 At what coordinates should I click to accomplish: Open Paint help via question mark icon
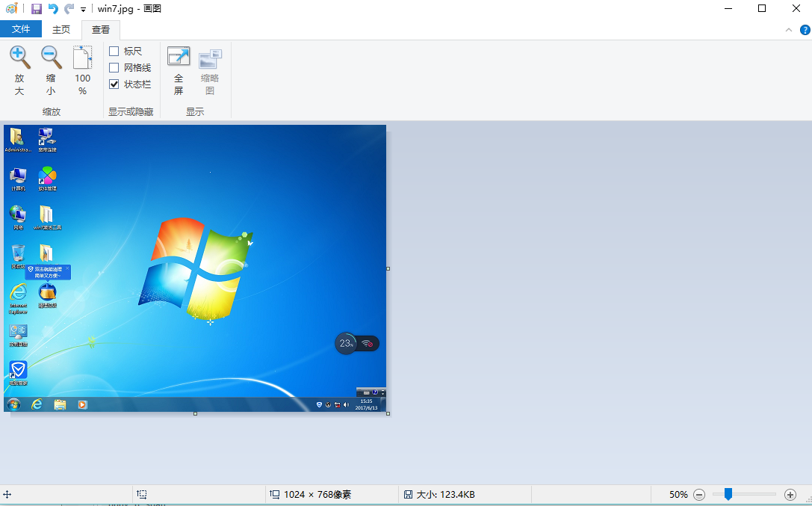(805, 30)
